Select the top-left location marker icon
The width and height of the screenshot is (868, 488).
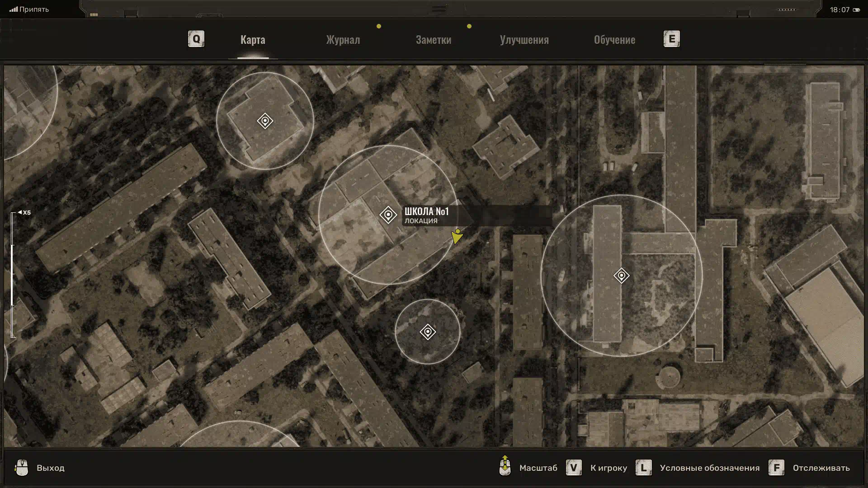265,121
